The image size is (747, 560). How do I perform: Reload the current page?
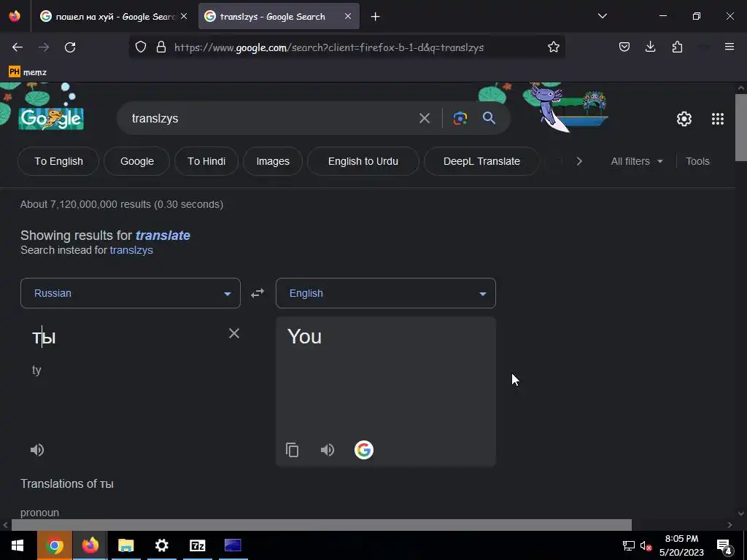pyautogui.click(x=70, y=47)
